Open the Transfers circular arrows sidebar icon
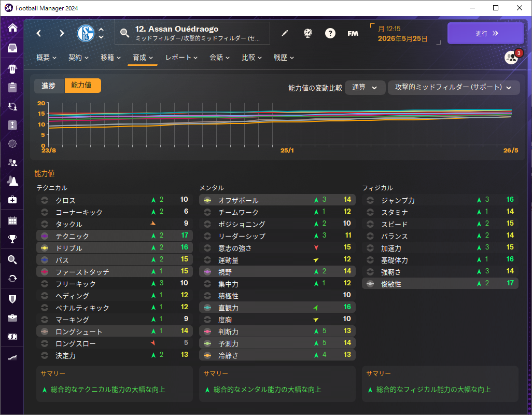 12,279
